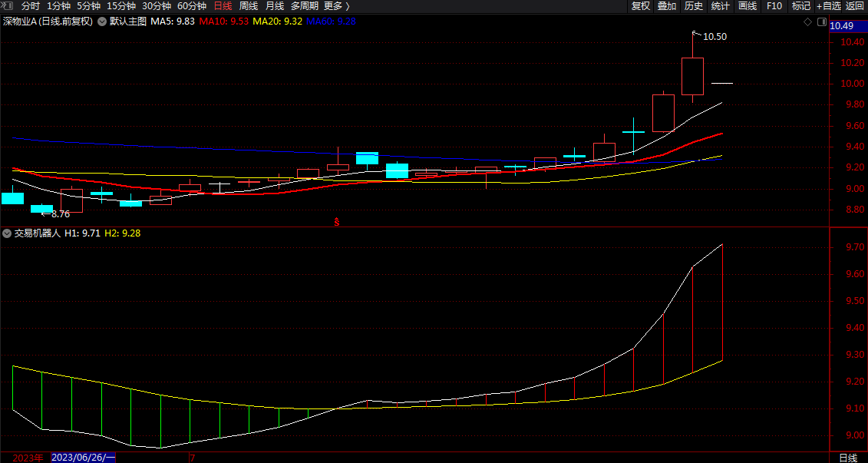Open the 默认主图 indicator dropdown arrow

click(102, 21)
